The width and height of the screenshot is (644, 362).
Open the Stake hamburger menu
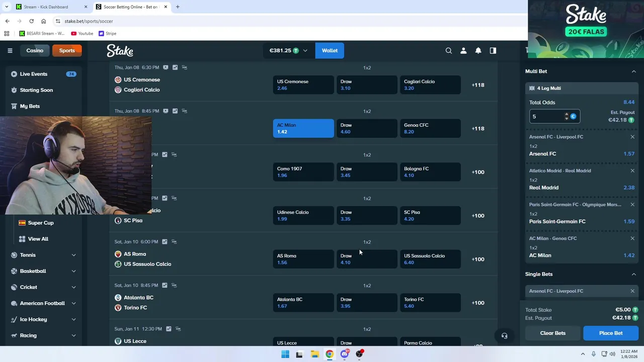(10, 50)
